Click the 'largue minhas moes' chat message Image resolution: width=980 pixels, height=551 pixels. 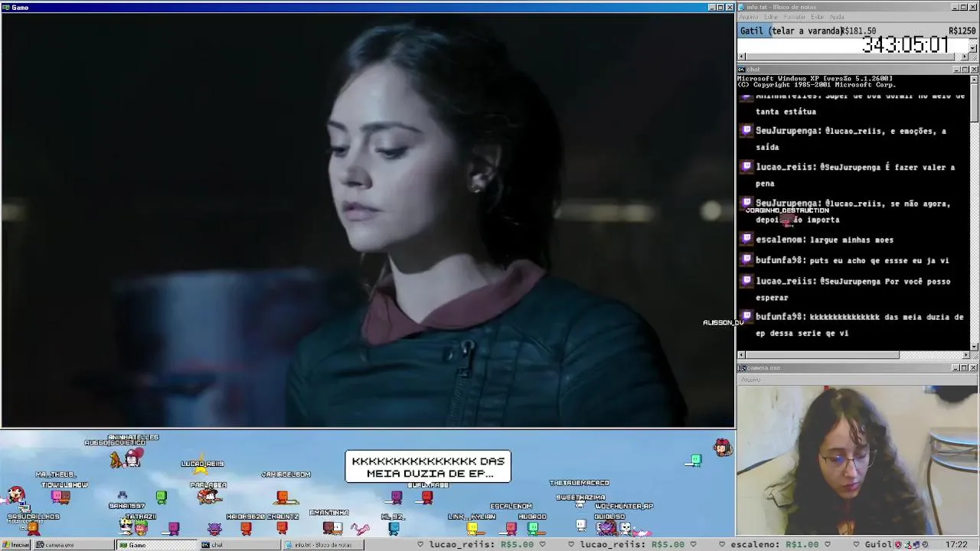click(x=851, y=240)
